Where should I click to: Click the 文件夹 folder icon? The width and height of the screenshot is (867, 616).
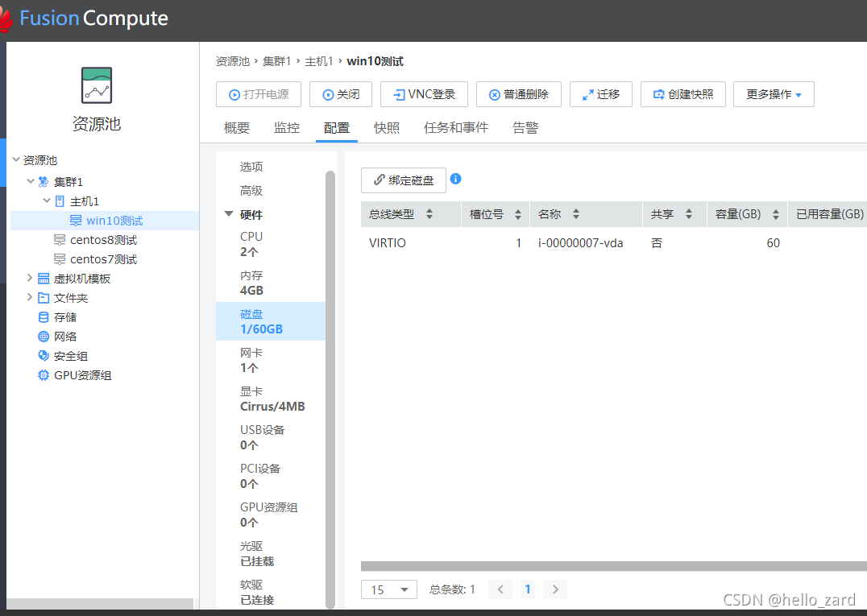click(x=44, y=298)
